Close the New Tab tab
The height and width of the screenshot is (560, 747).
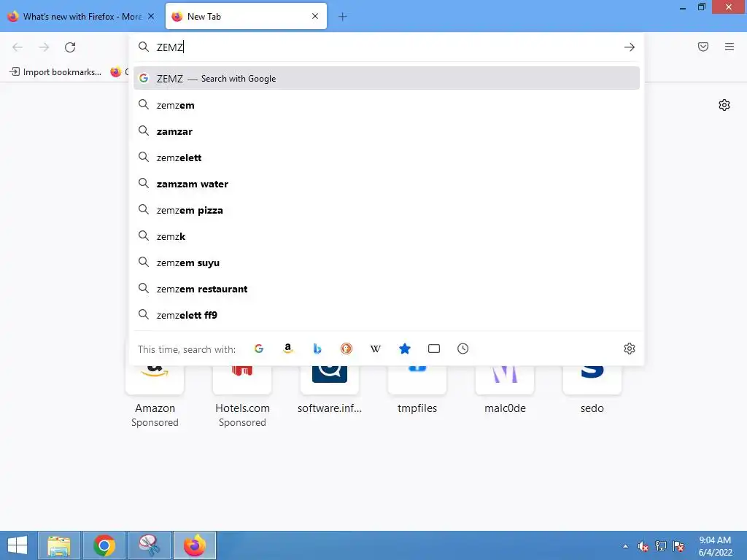315,16
